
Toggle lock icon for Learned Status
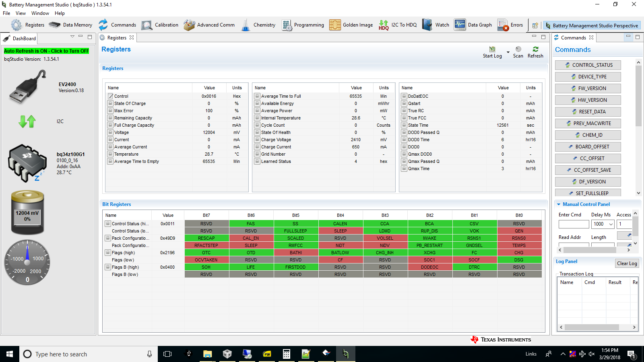pos(257,161)
